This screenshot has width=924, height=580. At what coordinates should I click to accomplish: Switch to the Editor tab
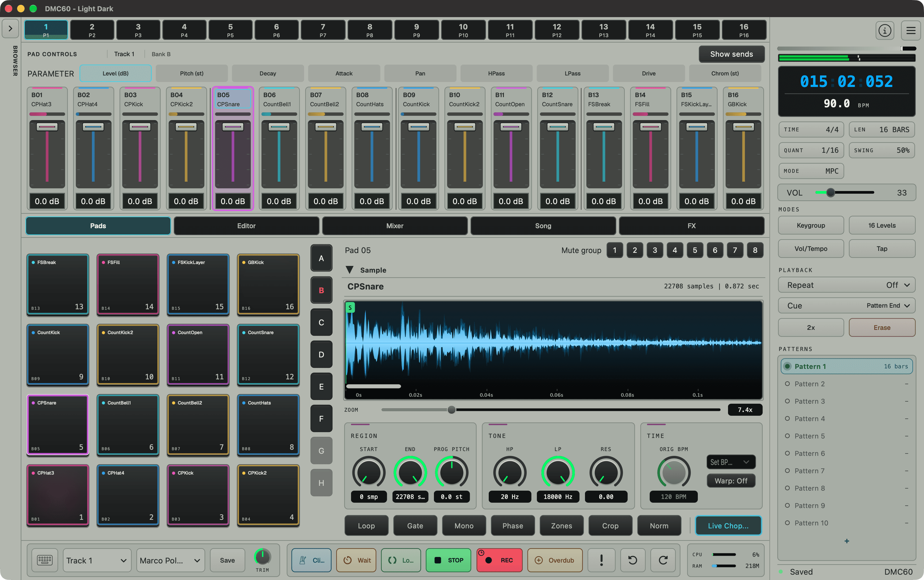(247, 226)
